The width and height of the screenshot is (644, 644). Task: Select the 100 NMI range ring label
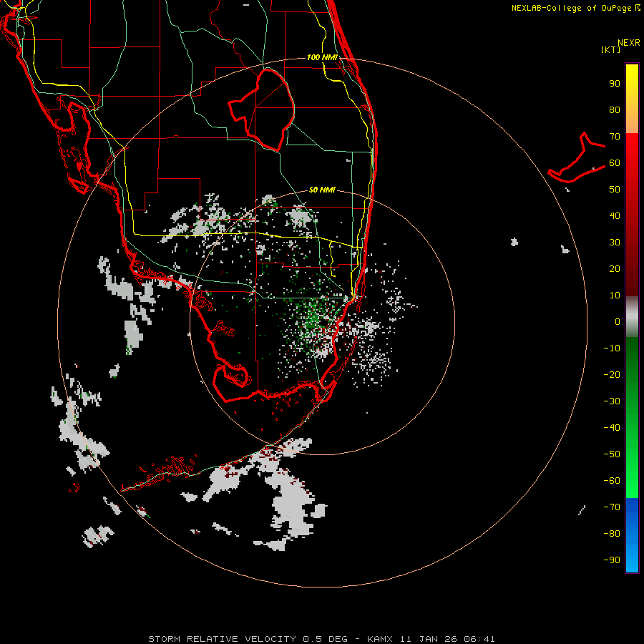[323, 57]
